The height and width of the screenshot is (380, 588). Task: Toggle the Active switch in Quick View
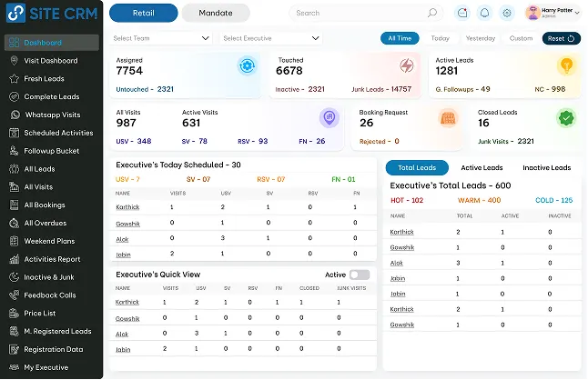click(x=360, y=275)
